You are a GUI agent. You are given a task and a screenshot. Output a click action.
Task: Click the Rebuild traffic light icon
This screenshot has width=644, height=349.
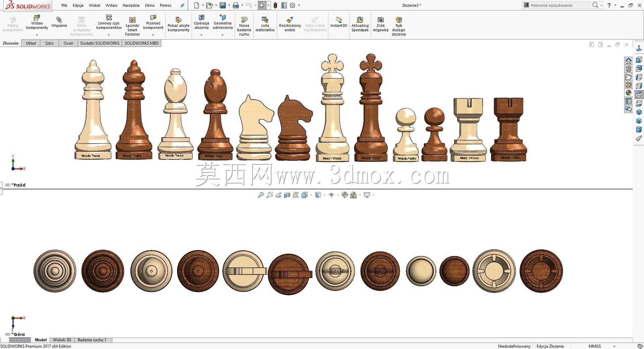[x=275, y=5]
